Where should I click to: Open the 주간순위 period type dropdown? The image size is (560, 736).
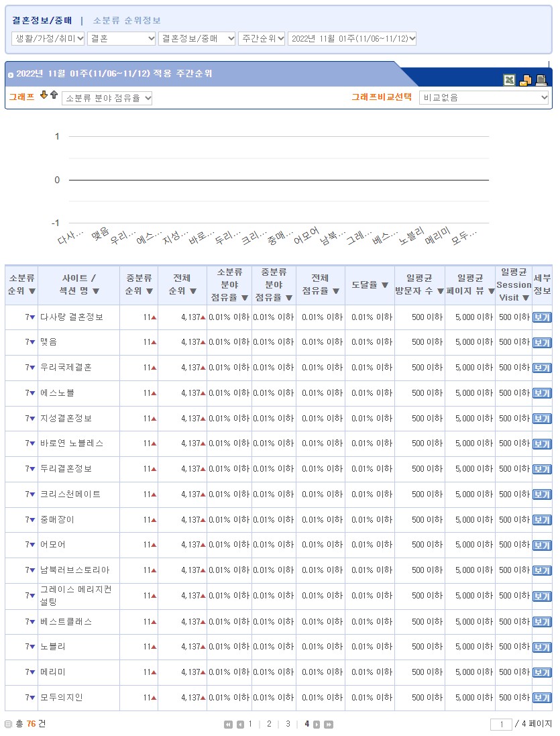[262, 38]
